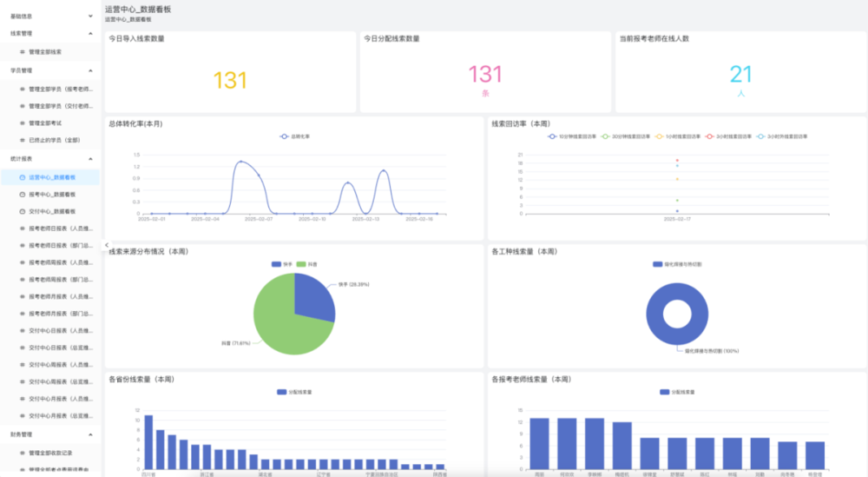
Task: Click the list icon beside 管理全部考试
Action: (23, 123)
